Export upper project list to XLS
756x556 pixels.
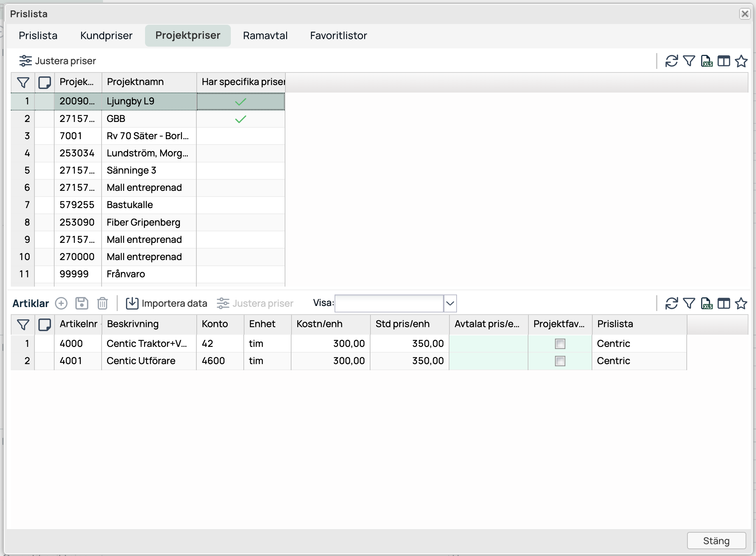(x=706, y=61)
